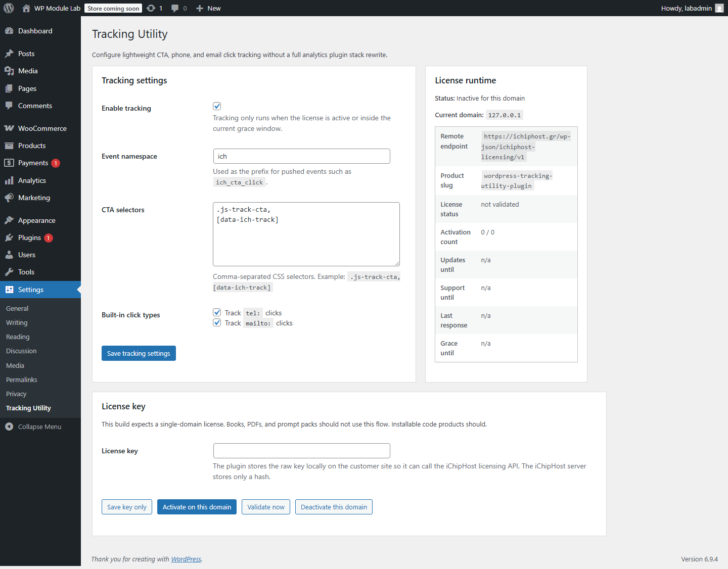The image size is (728, 569).
Task: Click the labadmin avatar icon
Action: pos(719,8)
